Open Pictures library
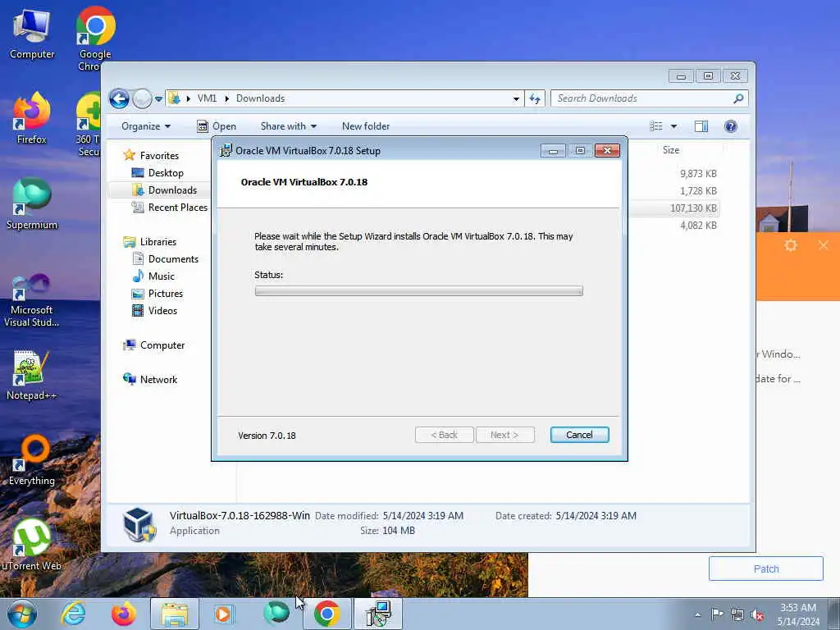The height and width of the screenshot is (630, 840). click(x=165, y=294)
